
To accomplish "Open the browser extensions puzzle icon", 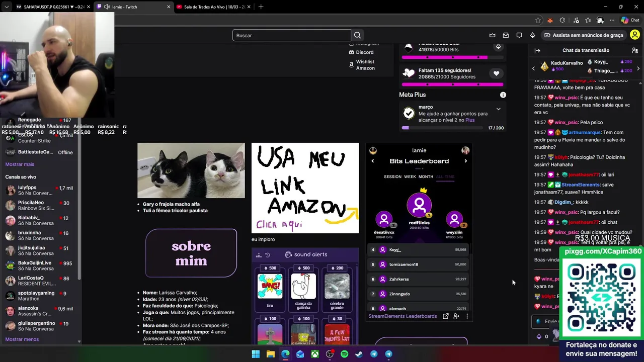I will [562, 20].
